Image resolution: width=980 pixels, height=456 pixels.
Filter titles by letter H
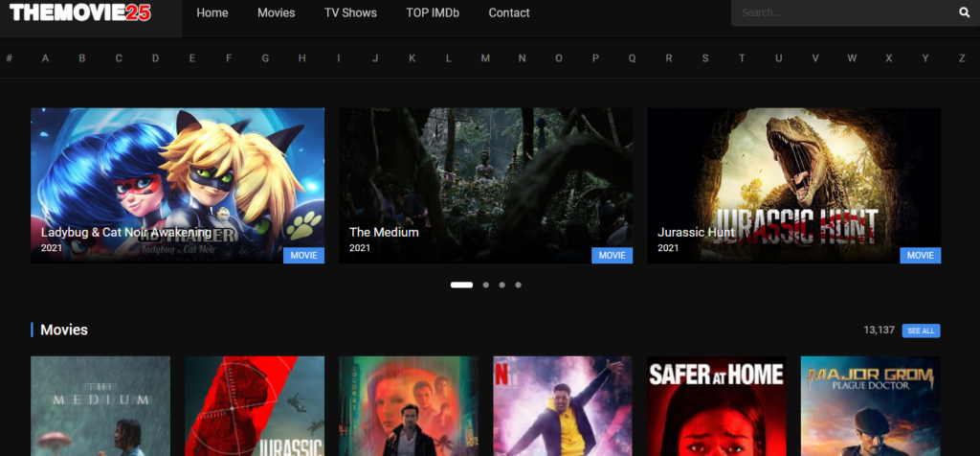point(301,58)
